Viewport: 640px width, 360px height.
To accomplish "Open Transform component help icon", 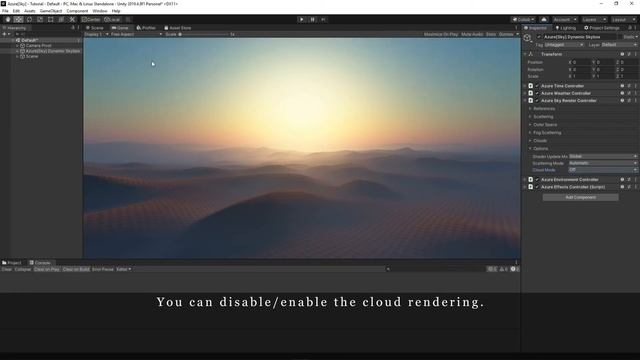I will point(622,54).
